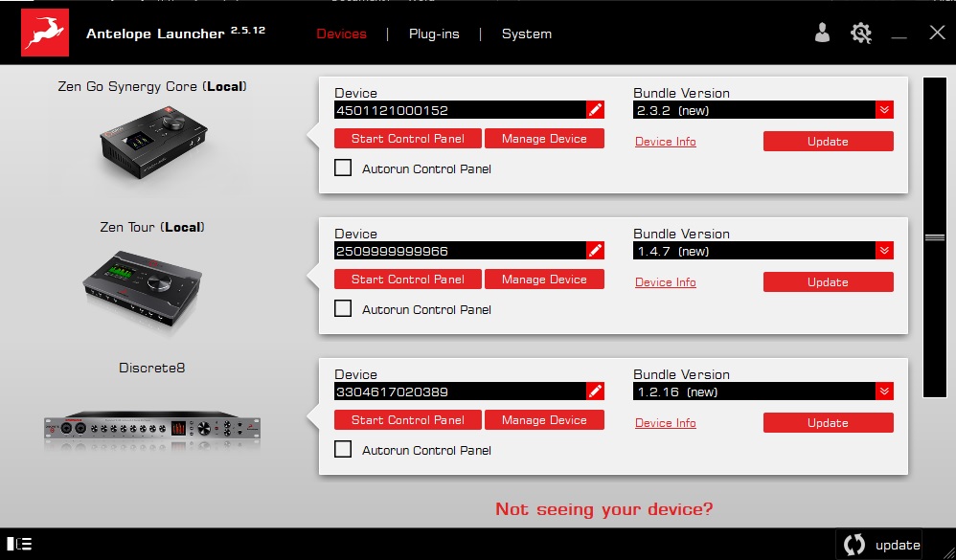Viewport: 956px width, 560px height.
Task: Update the Discrete8 bundle
Action: click(828, 423)
